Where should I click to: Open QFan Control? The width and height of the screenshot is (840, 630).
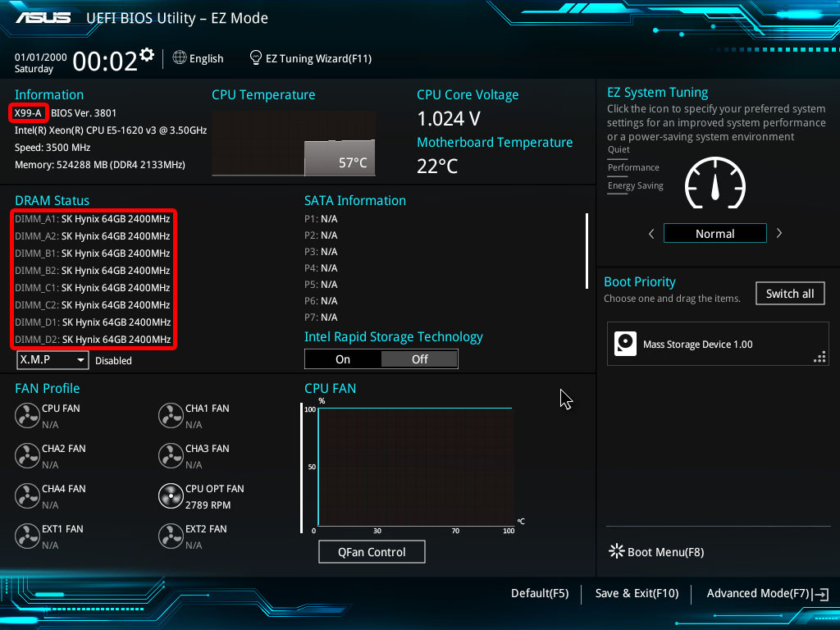(x=372, y=552)
